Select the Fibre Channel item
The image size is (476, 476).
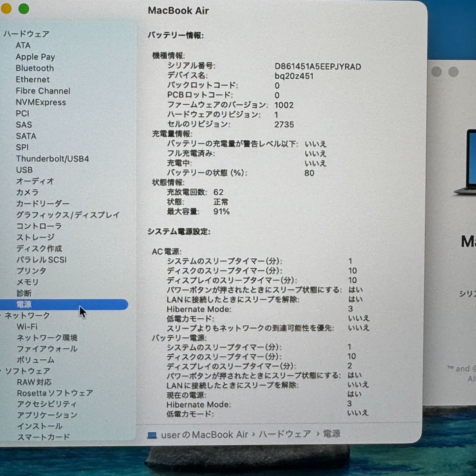[43, 91]
